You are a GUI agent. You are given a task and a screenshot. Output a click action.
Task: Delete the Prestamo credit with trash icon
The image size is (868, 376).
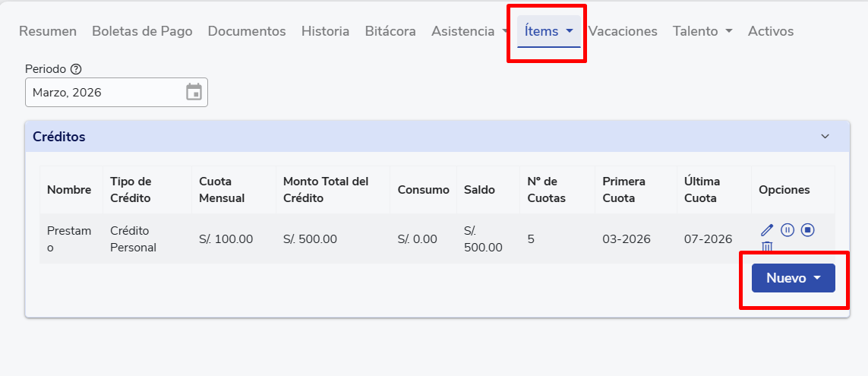767,246
